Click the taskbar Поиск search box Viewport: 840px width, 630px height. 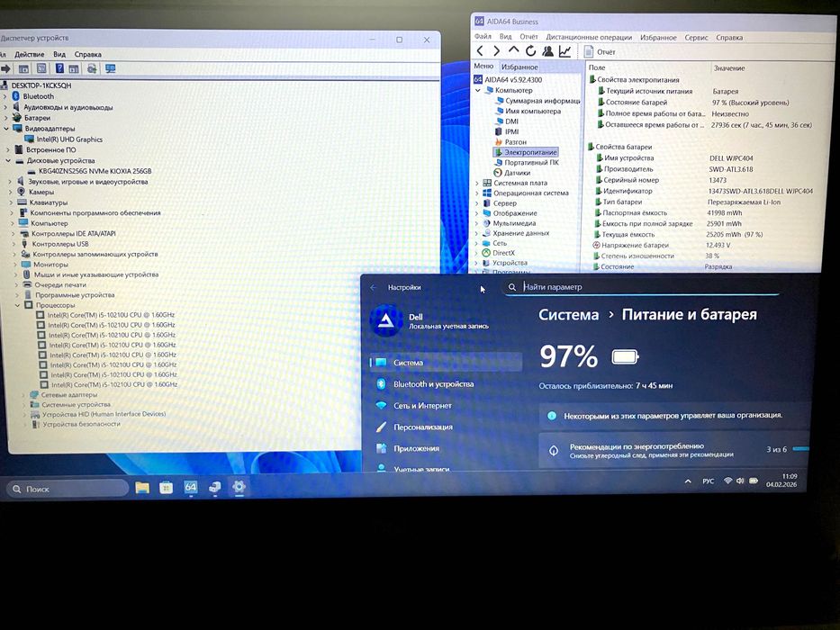(x=68, y=489)
